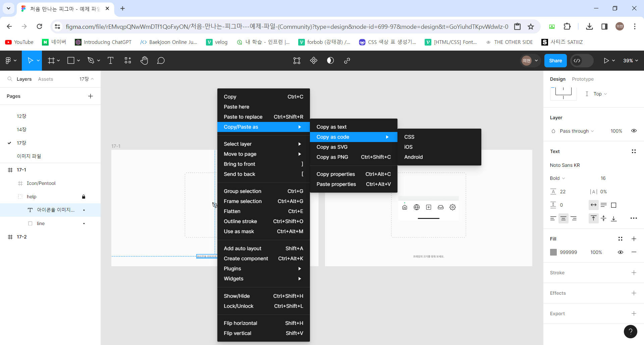The height and width of the screenshot is (345, 644).
Task: Select the Rectangle shape tool
Action: tap(71, 61)
